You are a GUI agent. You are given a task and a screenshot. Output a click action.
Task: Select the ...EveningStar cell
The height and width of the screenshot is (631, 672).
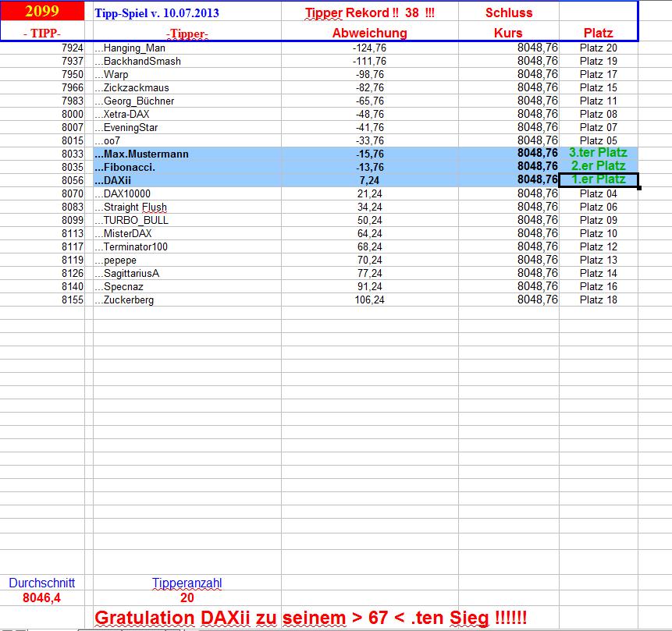(187, 128)
